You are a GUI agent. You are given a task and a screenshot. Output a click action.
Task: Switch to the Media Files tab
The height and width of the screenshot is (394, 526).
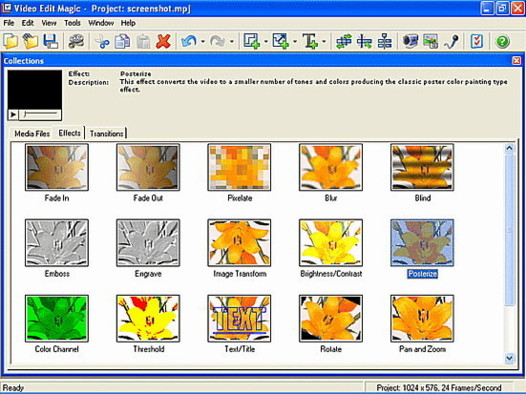[32, 133]
